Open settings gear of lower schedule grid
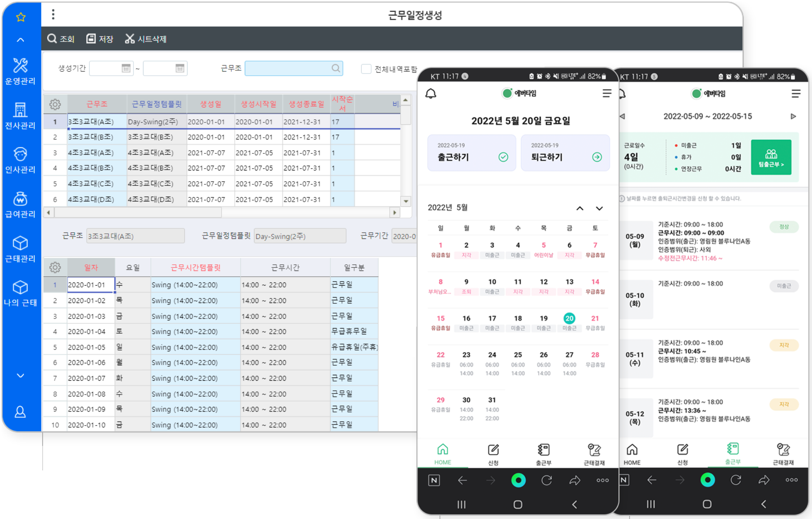Screen dimensions: 812x519 55,267
